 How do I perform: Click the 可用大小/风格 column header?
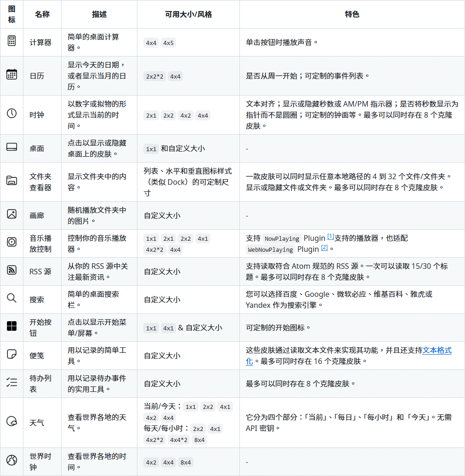coord(188,14)
